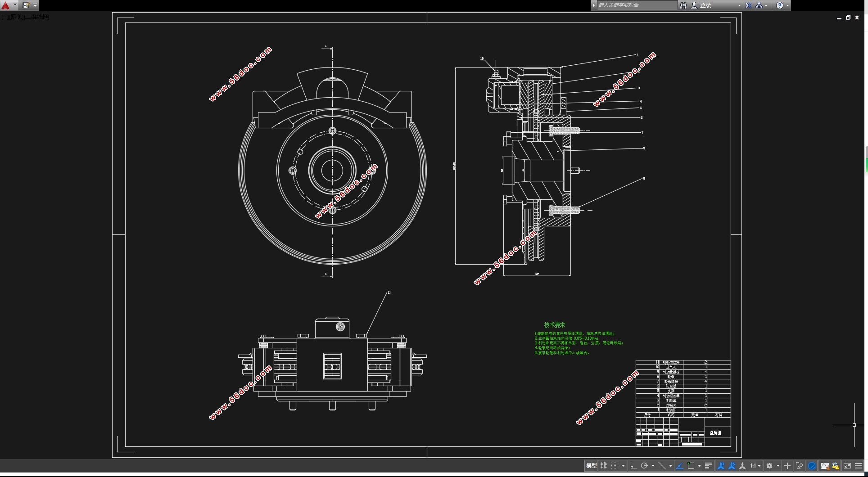
Task: Open the Help question mark icon
Action: click(780, 5)
